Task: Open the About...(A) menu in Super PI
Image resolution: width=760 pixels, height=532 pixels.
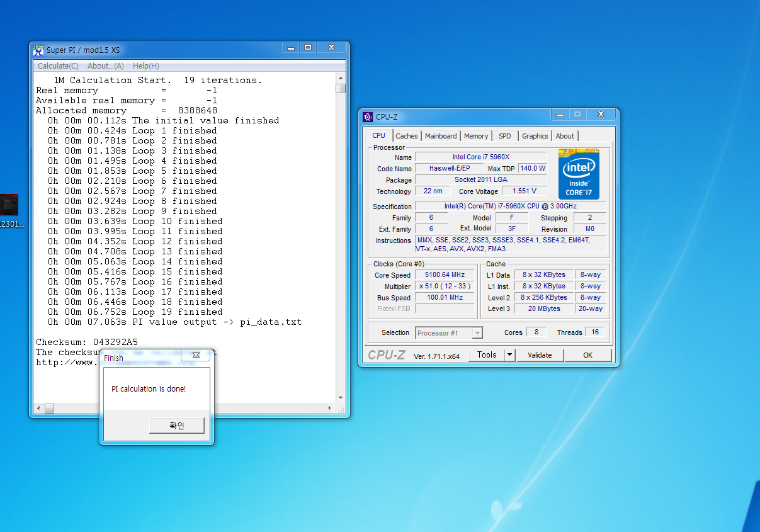Action: (x=105, y=66)
